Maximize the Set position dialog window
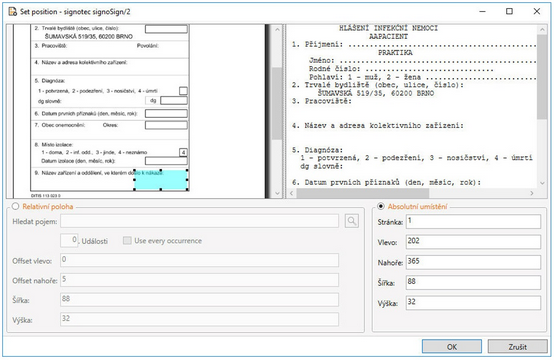The width and height of the screenshot is (554, 360). click(x=509, y=11)
